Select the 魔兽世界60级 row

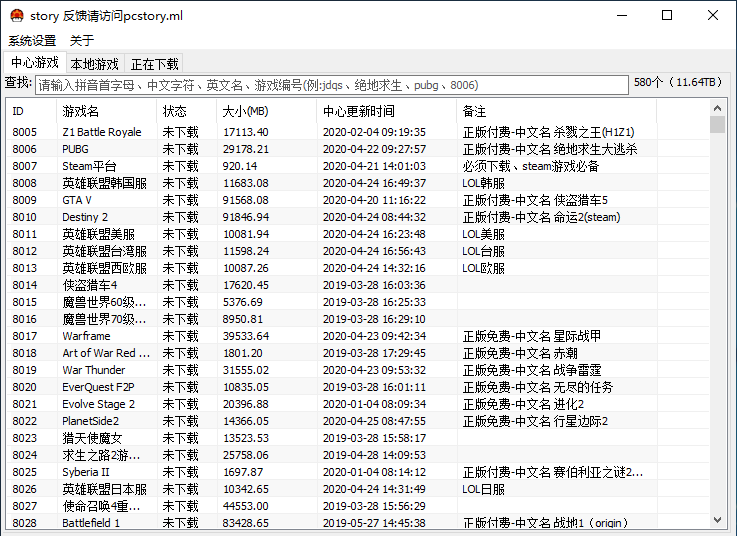pyautogui.click(x=357, y=302)
